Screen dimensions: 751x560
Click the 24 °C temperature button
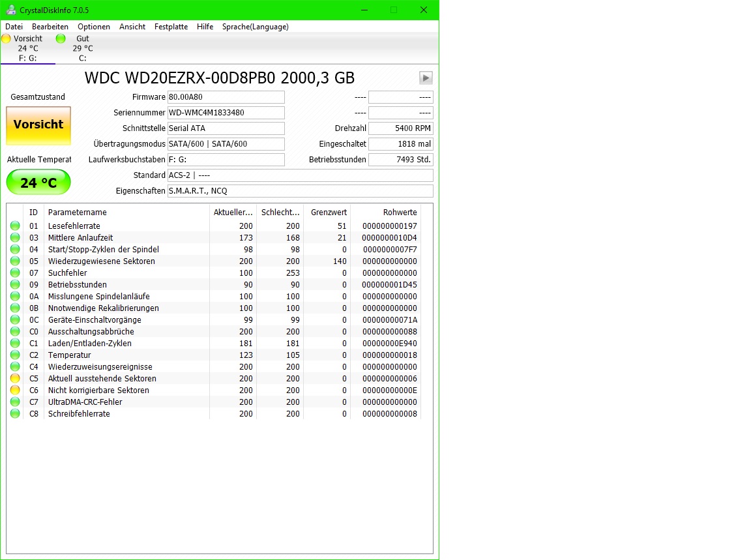pyautogui.click(x=38, y=183)
